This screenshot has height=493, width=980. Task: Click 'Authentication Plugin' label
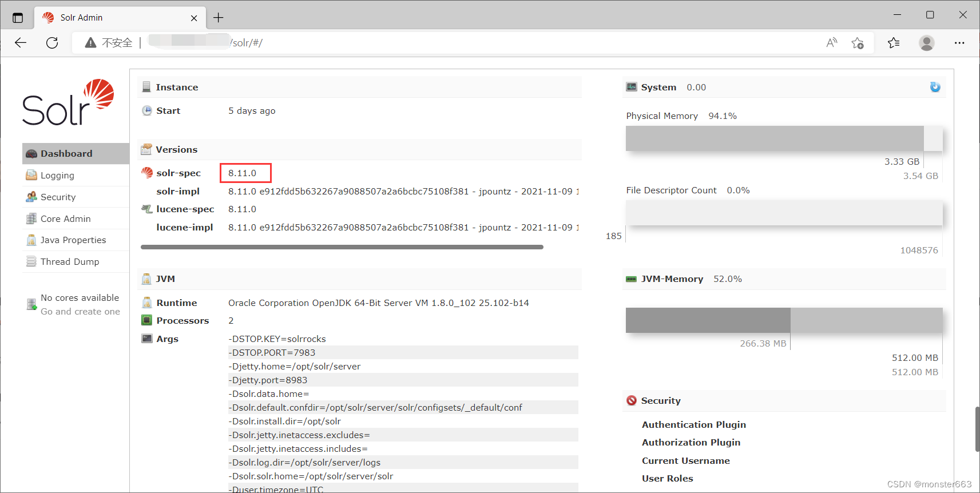[694, 424]
